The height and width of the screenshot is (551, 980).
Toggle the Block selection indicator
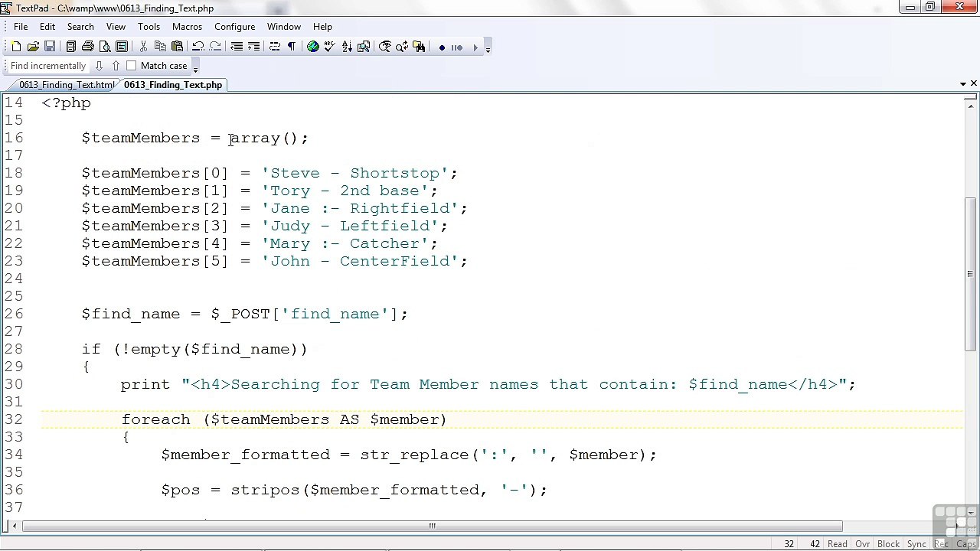point(888,544)
